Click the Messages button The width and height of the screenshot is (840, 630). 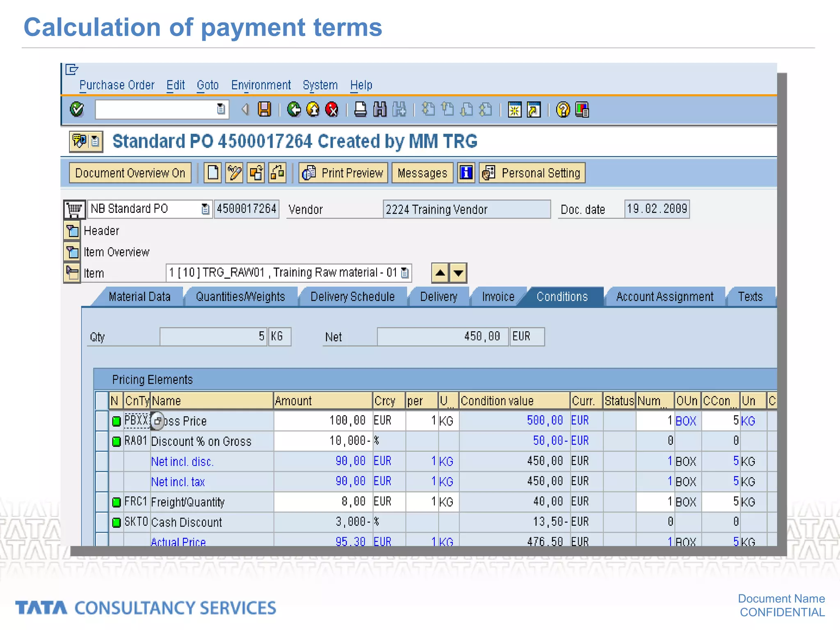(422, 173)
